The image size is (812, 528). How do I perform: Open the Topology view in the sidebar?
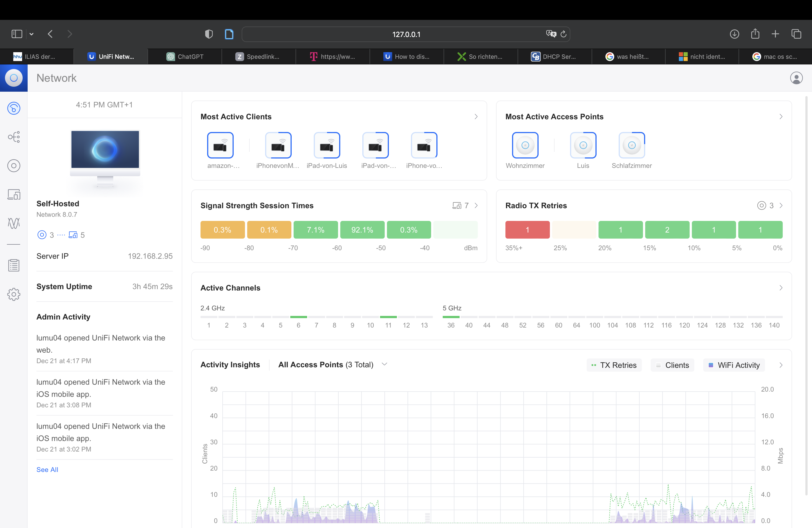click(14, 137)
